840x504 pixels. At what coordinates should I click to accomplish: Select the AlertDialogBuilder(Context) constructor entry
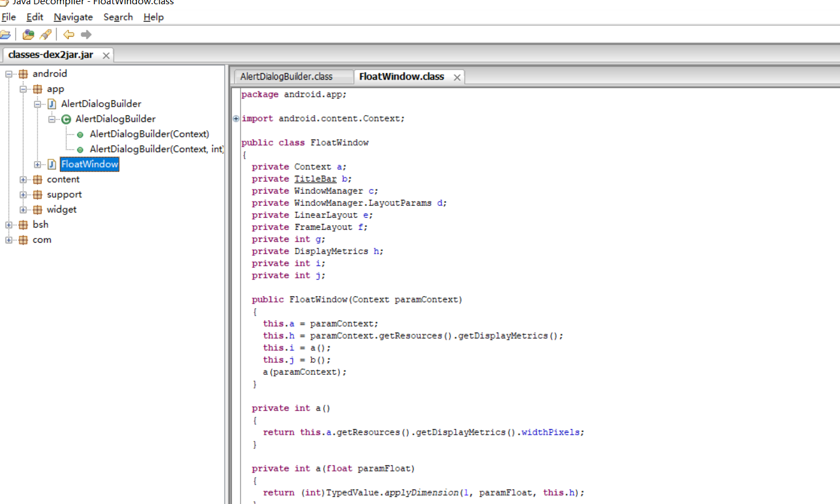tap(149, 134)
